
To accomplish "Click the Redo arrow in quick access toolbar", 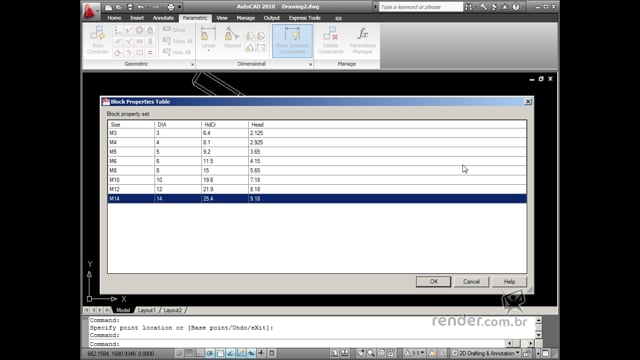I will coord(156,7).
